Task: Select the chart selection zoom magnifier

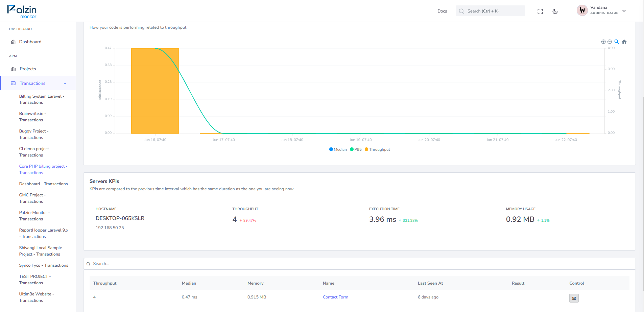Action: coord(617,42)
